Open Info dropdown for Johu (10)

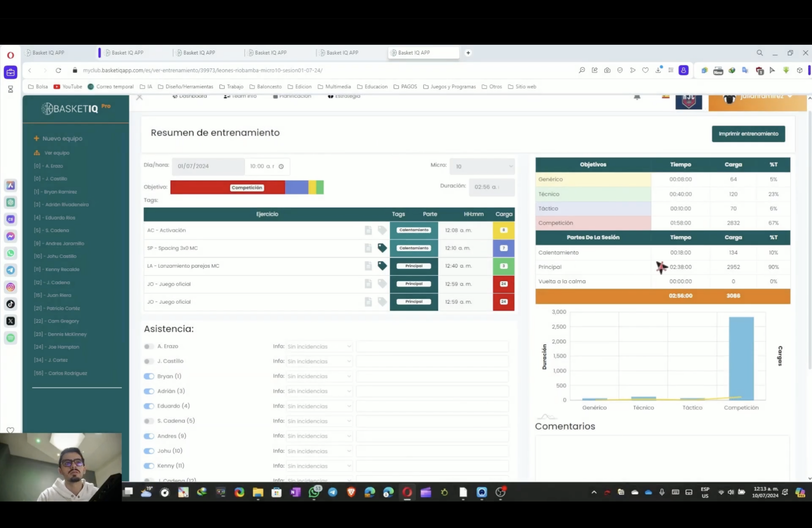[x=319, y=451]
